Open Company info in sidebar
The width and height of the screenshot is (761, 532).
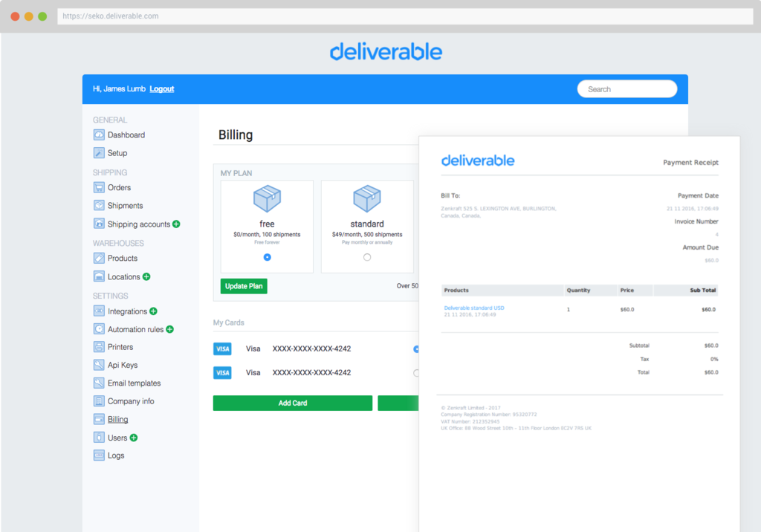coord(131,401)
